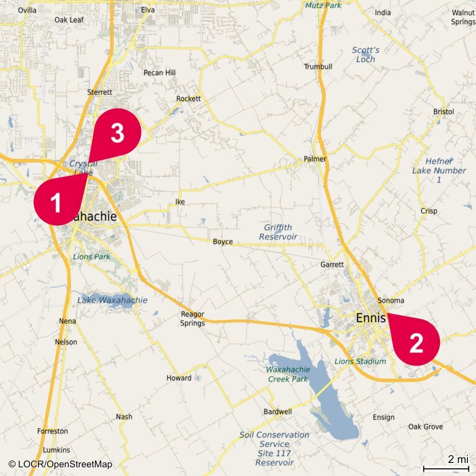Click the Howard place icon on map
This screenshot has width=476, height=476.
coord(198,378)
